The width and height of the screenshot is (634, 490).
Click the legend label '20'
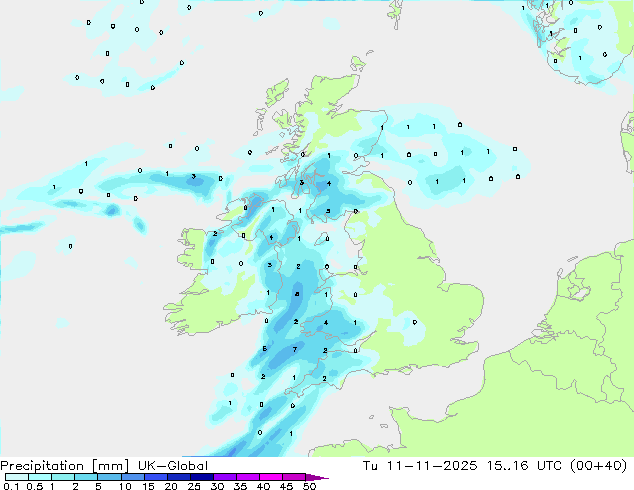[x=171, y=486]
